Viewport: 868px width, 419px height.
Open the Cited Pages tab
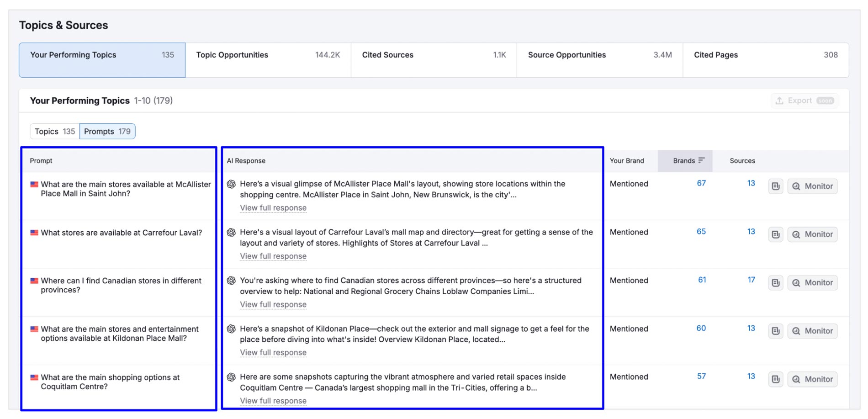pos(715,55)
